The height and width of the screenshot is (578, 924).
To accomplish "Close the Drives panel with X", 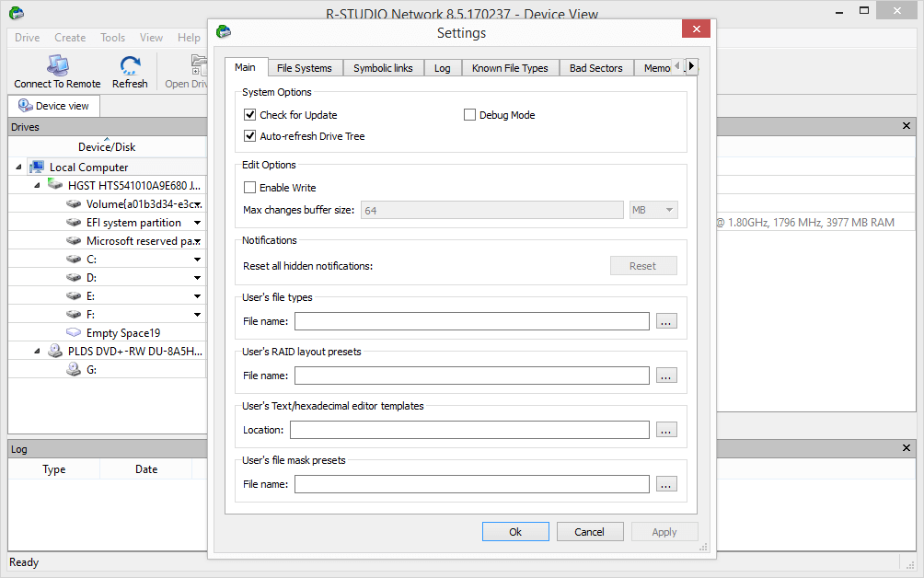I will pyautogui.click(x=907, y=125).
